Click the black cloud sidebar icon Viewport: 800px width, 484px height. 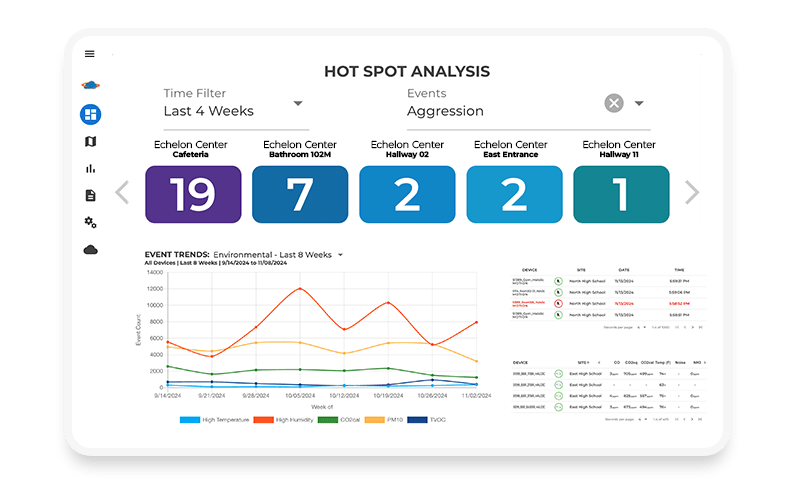click(x=90, y=250)
